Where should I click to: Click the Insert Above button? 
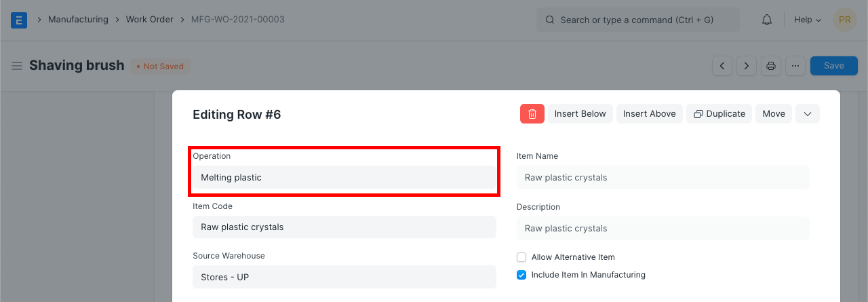tap(649, 114)
